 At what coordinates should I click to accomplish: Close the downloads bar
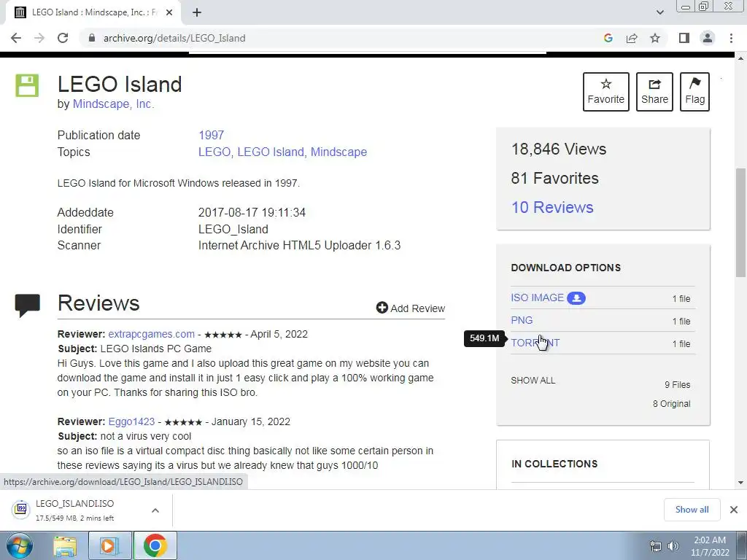point(734,510)
